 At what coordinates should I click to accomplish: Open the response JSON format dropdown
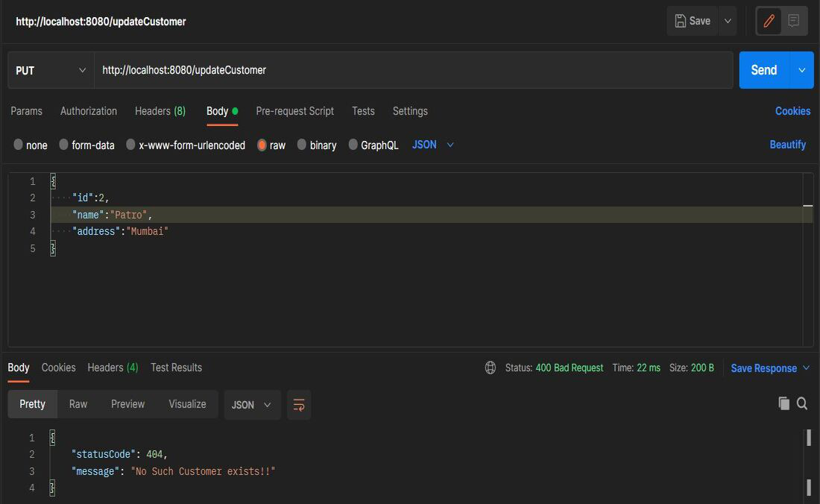click(x=252, y=405)
